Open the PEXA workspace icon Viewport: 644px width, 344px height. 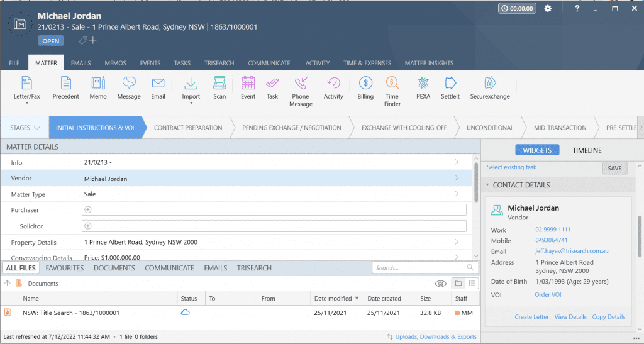tap(423, 83)
